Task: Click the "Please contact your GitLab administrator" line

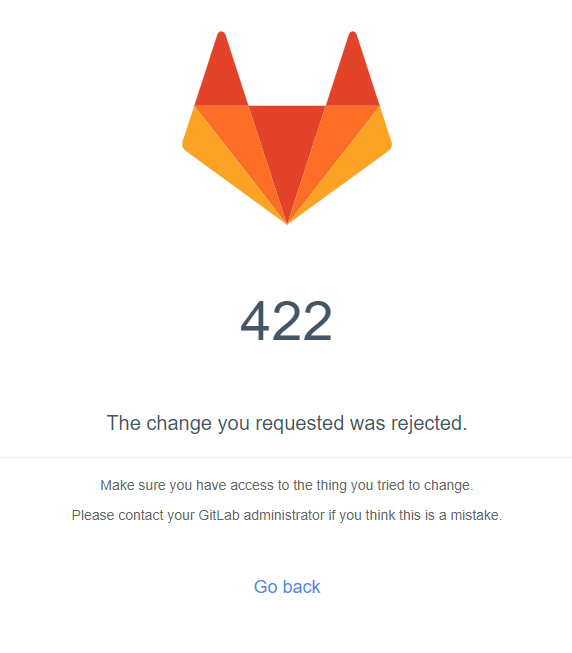Action: (x=287, y=516)
